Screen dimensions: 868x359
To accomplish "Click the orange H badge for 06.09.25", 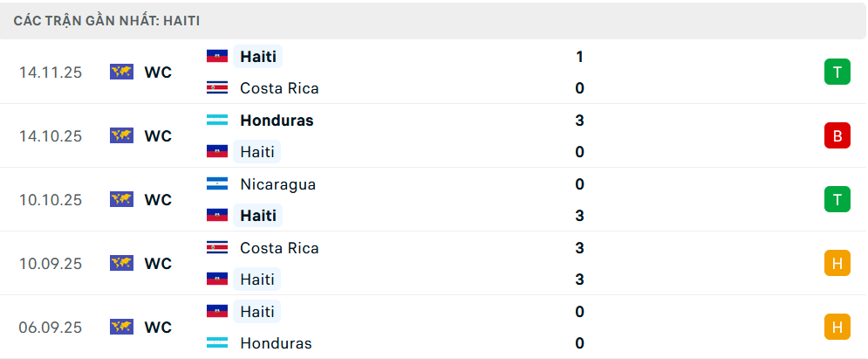I will pyautogui.click(x=837, y=328).
